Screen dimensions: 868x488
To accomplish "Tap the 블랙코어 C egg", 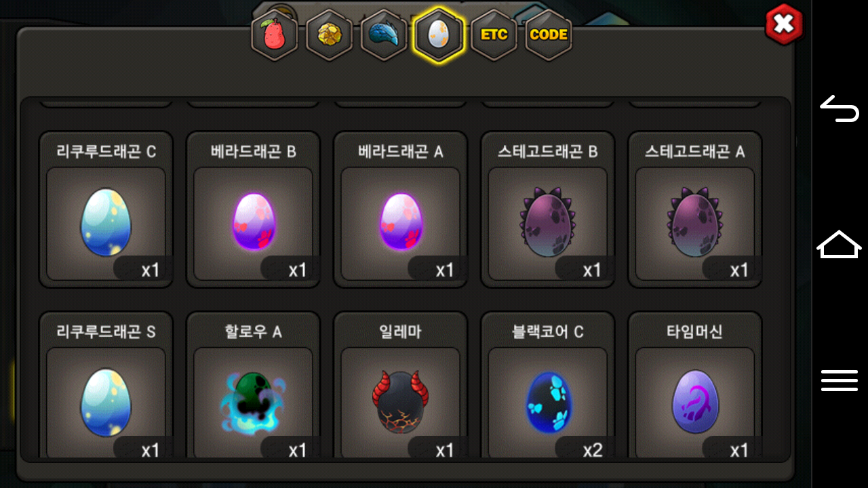I will point(547,385).
